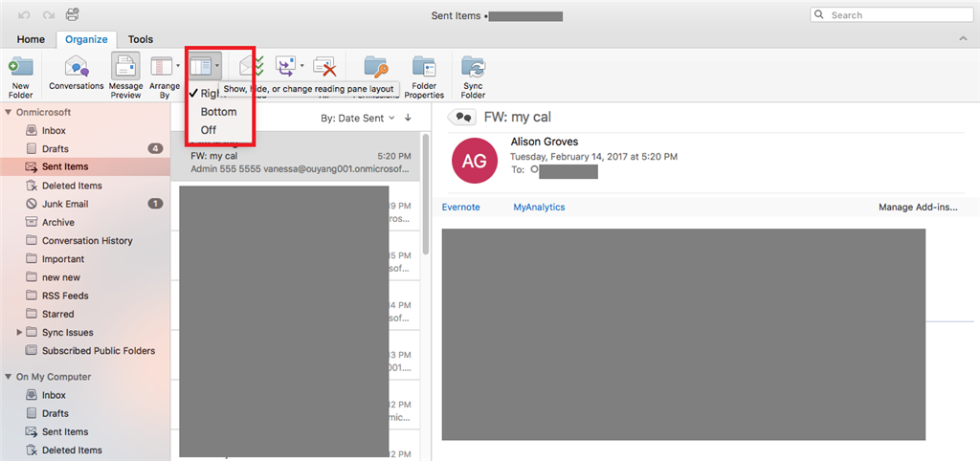This screenshot has height=461, width=980.
Task: Select the 'FW: my cal' message in list
Action: [x=297, y=157]
